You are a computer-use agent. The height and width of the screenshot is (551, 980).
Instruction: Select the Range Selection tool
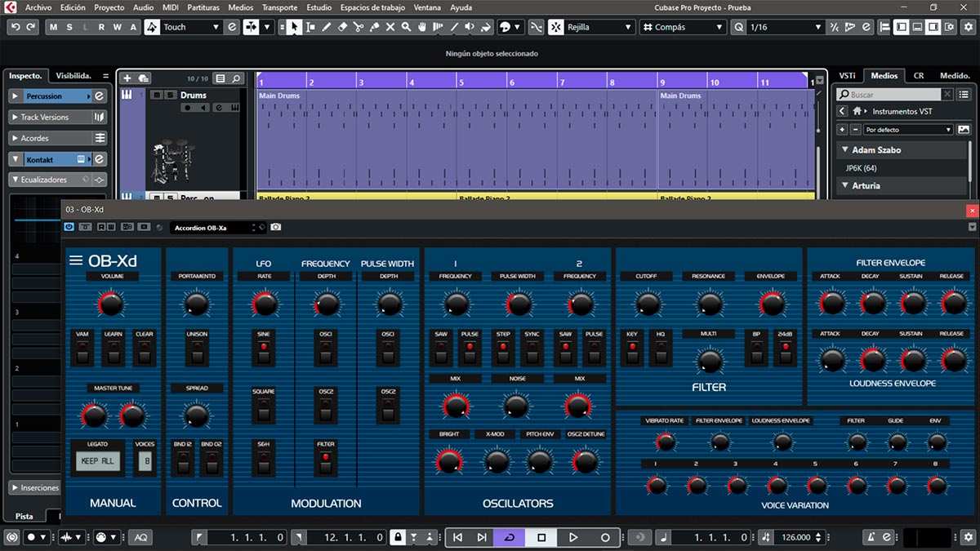[x=310, y=27]
